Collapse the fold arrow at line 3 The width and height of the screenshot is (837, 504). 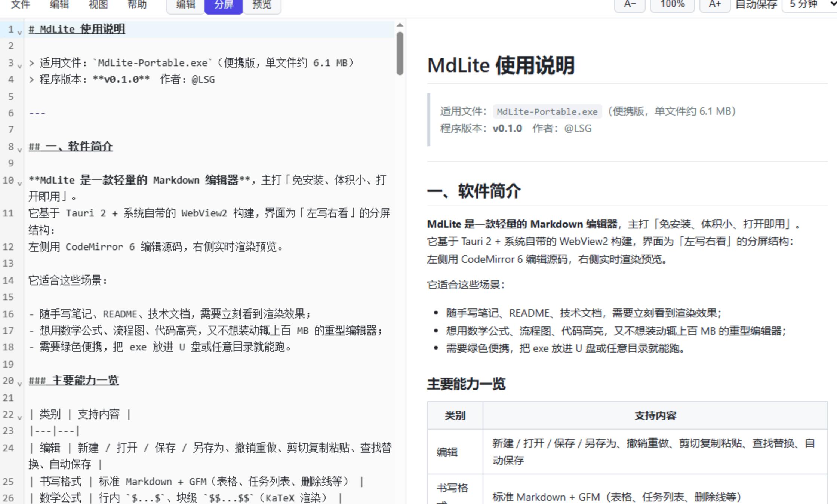point(20,66)
